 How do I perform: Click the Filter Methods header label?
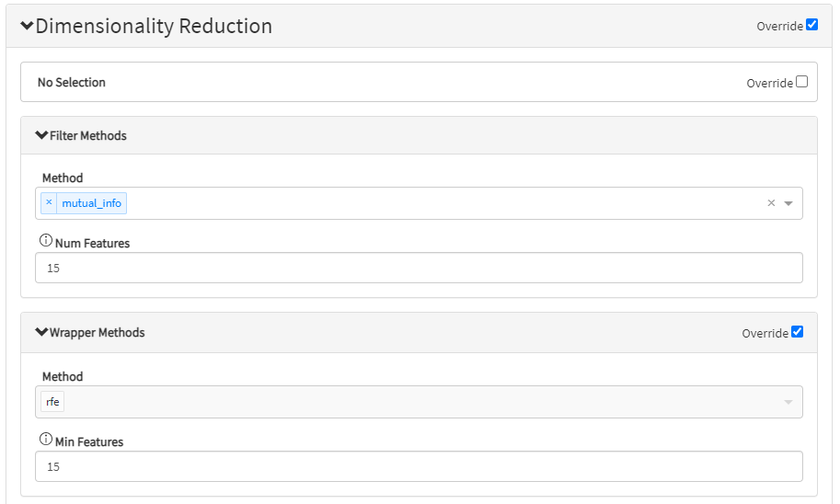click(x=88, y=136)
